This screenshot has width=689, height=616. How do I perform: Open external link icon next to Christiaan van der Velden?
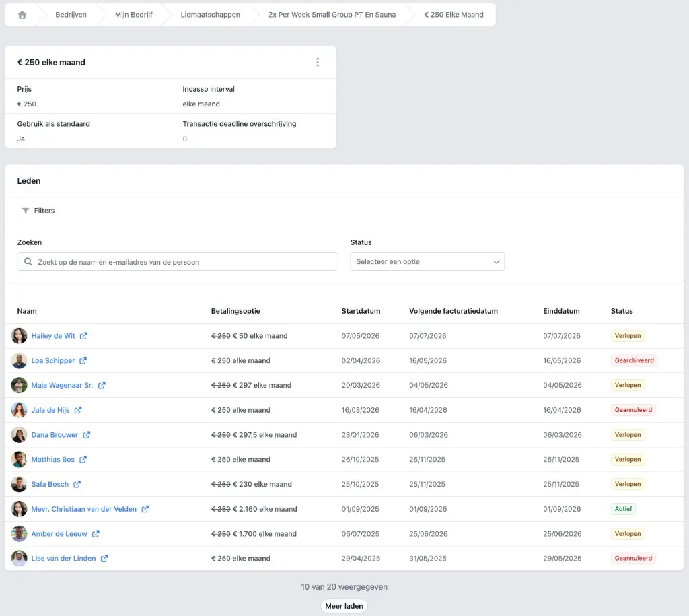click(145, 509)
